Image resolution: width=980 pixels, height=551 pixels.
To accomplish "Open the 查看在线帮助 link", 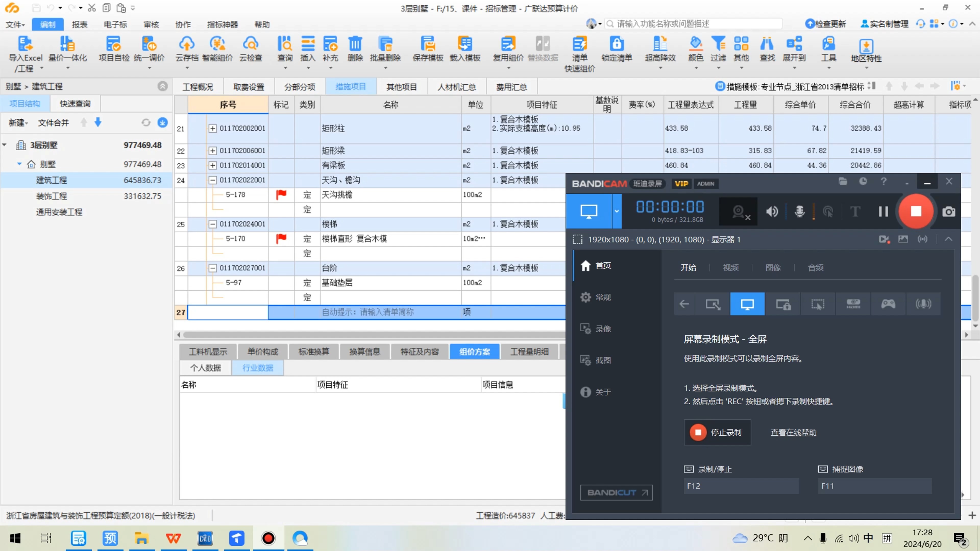I will pyautogui.click(x=793, y=432).
